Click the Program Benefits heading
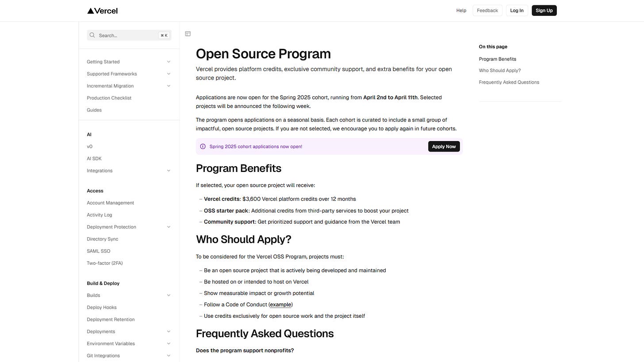Image resolution: width=644 pixels, height=362 pixels. (x=238, y=168)
